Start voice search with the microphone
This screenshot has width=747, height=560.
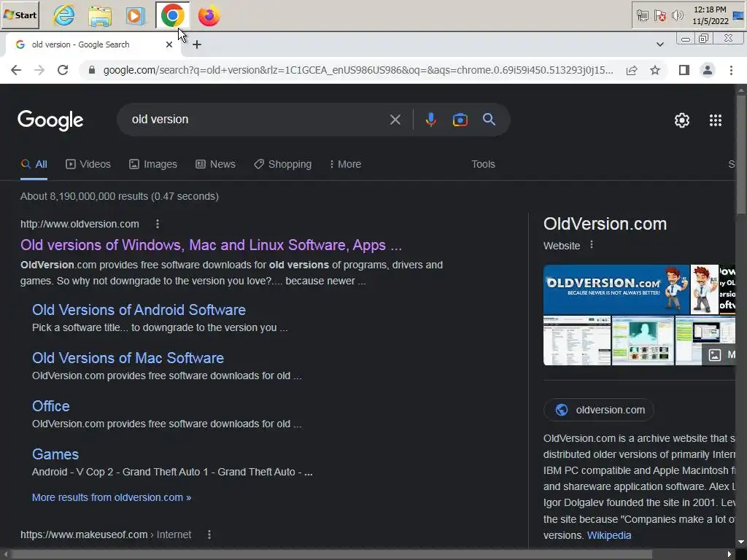click(430, 120)
